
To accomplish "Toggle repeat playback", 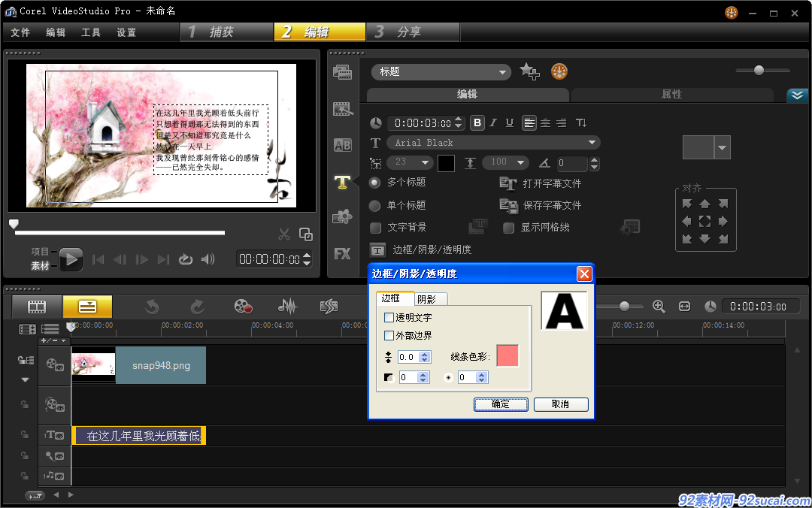I will click(186, 259).
